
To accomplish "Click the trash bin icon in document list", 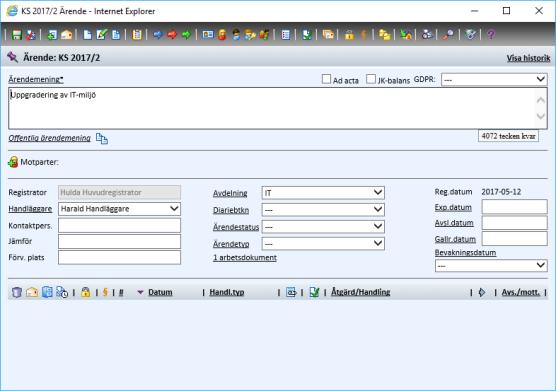I will (17, 292).
